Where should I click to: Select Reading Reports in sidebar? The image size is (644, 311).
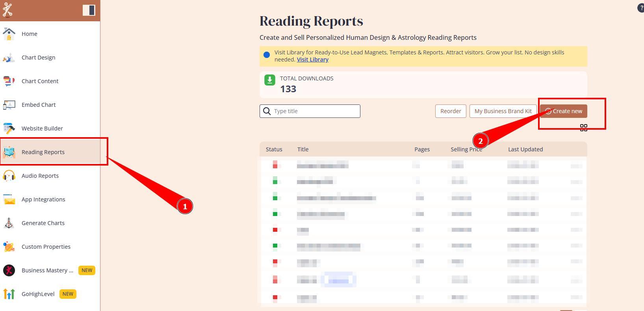click(x=43, y=152)
